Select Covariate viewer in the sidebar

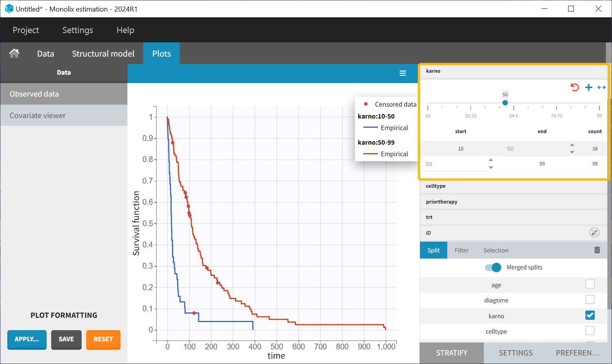coord(38,115)
